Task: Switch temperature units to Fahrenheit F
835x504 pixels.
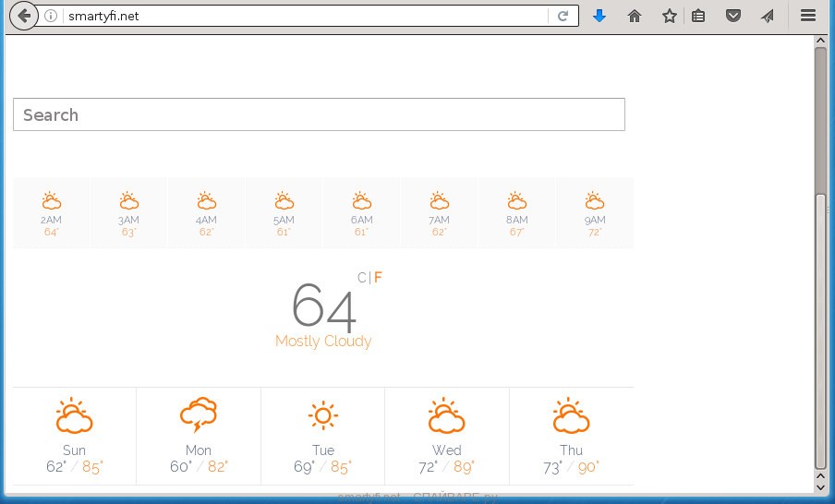Action: coord(378,277)
